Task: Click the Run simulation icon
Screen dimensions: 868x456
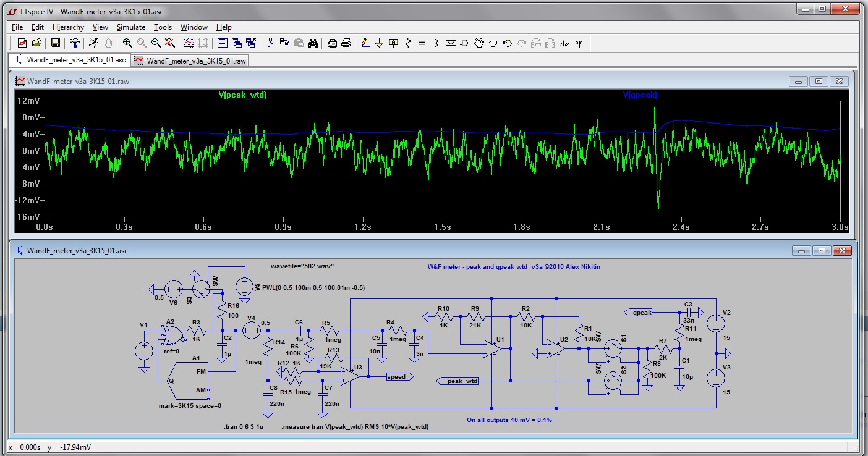Action: click(x=93, y=43)
